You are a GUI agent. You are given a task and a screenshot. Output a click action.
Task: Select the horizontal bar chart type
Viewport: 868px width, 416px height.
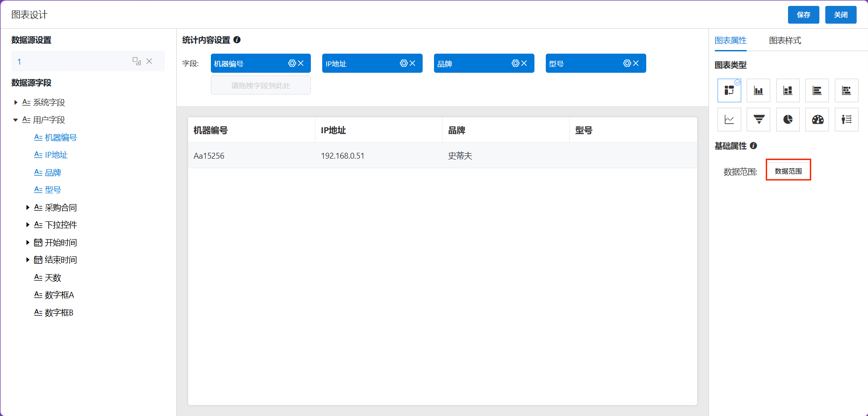817,90
